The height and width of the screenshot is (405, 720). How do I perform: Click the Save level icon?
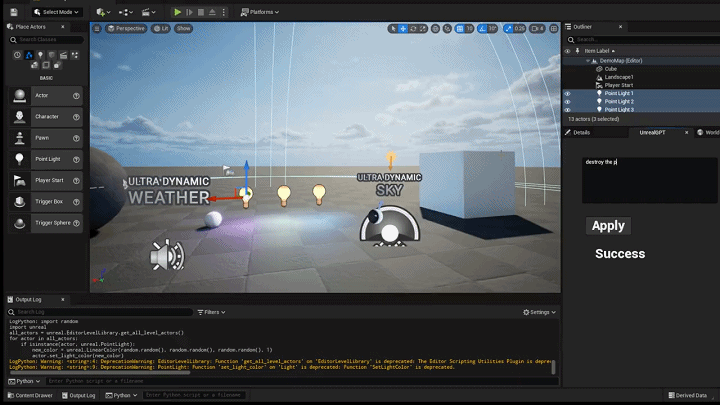[15, 12]
